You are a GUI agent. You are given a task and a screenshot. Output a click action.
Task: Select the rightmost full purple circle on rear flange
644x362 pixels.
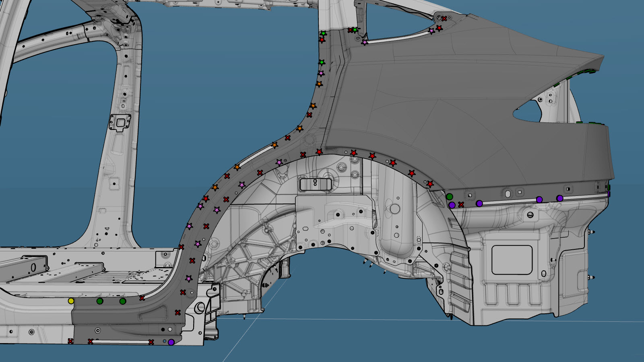(x=559, y=198)
